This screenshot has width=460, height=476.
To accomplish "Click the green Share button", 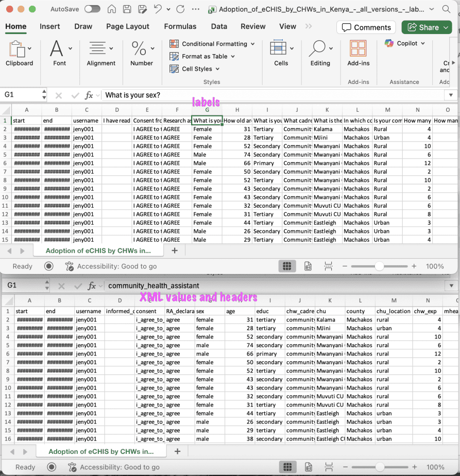I will click(427, 27).
